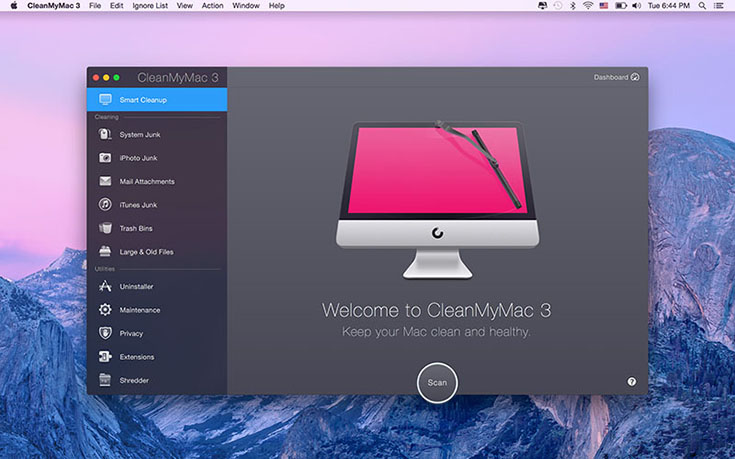Go to Maintenance label
The height and width of the screenshot is (459, 735).
tap(140, 310)
